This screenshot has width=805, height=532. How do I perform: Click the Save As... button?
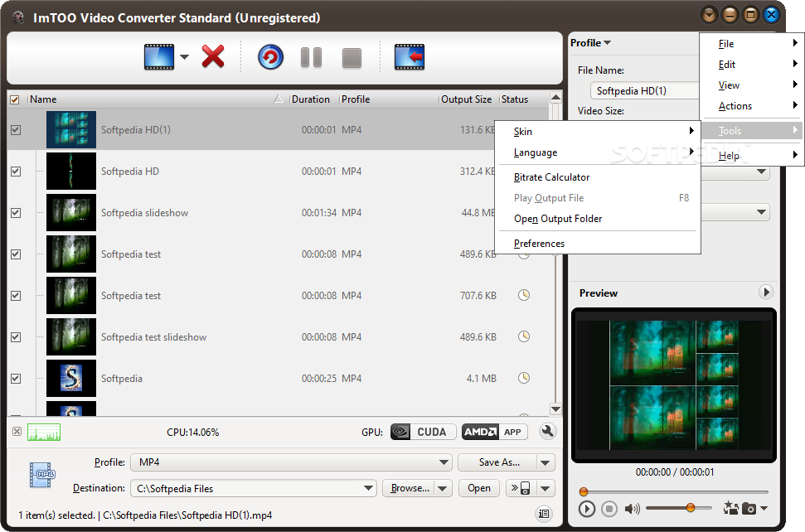[x=497, y=462]
